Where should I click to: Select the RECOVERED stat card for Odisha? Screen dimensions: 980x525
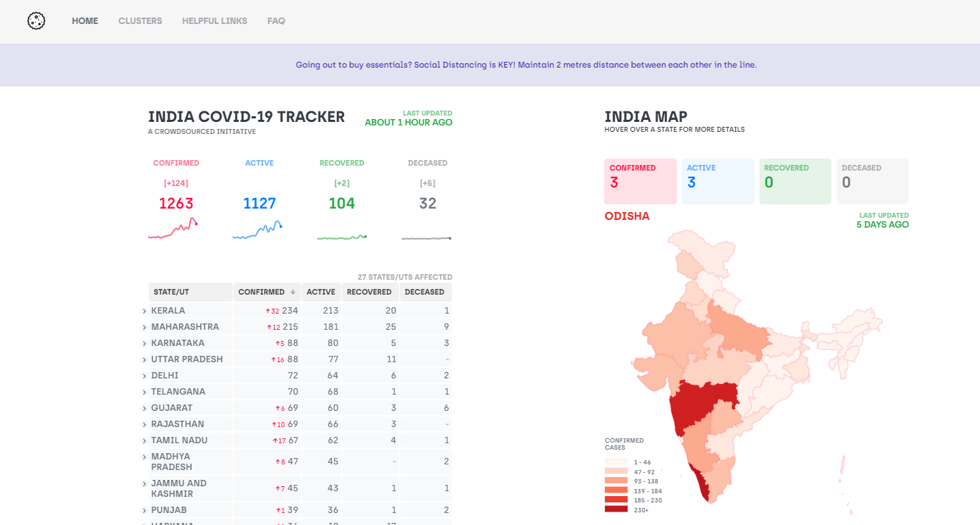[795, 181]
